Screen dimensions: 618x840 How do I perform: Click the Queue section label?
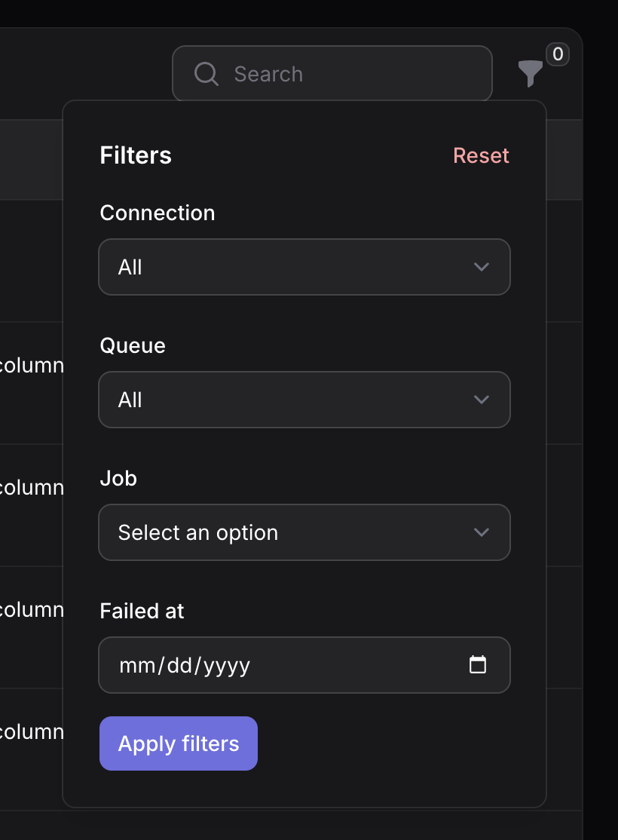point(132,345)
